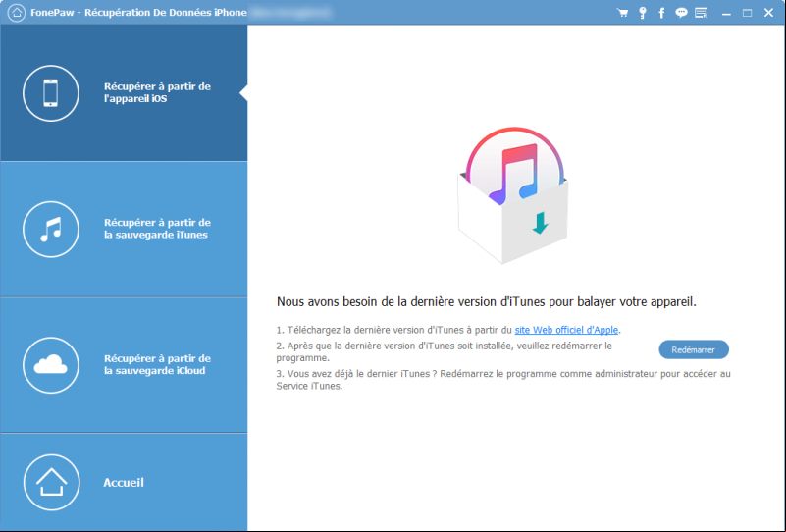Click the iTunes download box illustration
Image resolution: width=786 pixels, height=532 pixels.
tap(513, 194)
